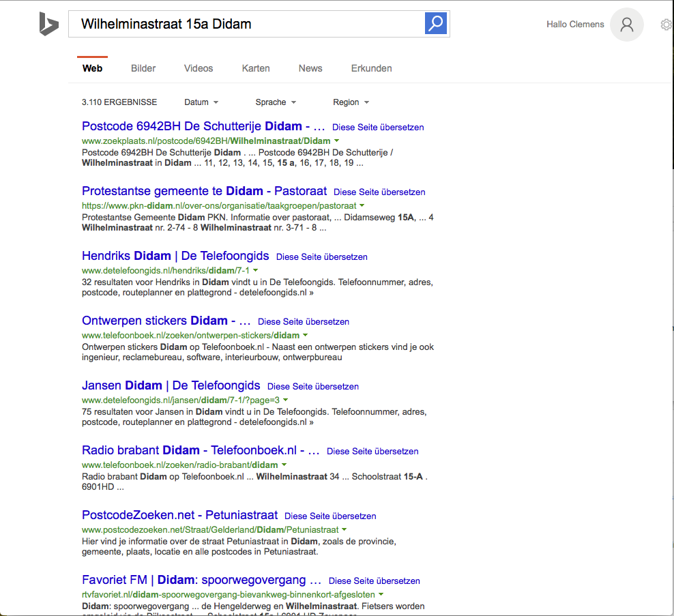Click the Hallo Clemens account label
674x616 pixels.
(x=575, y=25)
